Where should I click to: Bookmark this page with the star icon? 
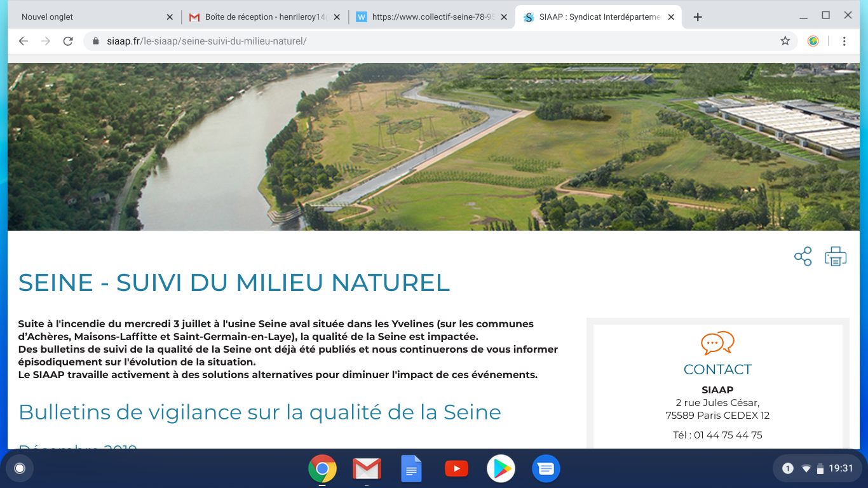click(x=785, y=41)
